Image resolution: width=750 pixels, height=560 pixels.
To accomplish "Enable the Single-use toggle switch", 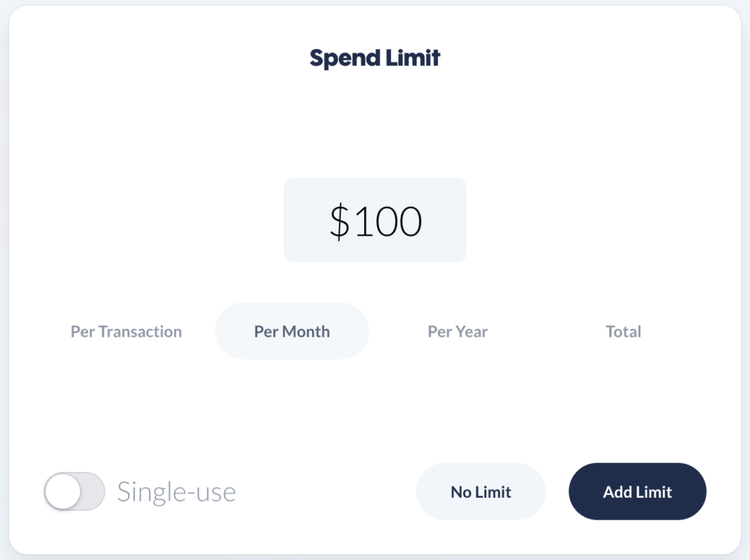I will click(x=74, y=491).
